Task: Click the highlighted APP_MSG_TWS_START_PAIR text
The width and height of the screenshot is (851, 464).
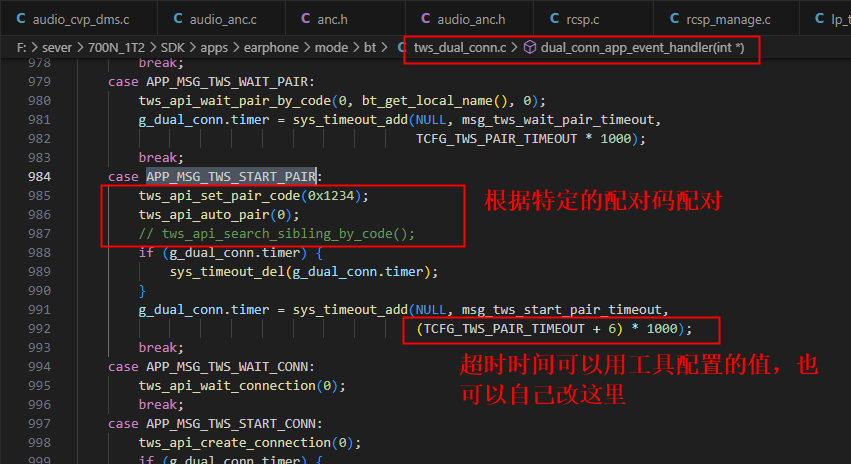Action: pos(231,176)
